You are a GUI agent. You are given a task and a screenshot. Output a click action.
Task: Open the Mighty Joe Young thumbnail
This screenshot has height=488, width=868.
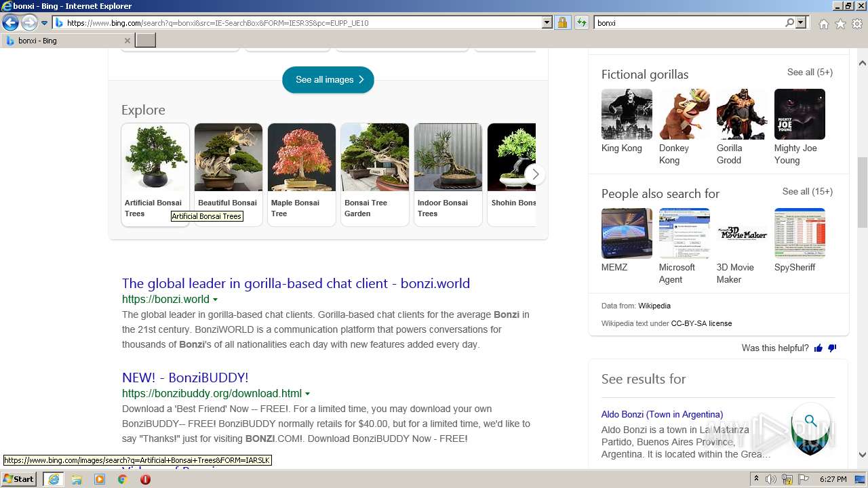pos(800,114)
